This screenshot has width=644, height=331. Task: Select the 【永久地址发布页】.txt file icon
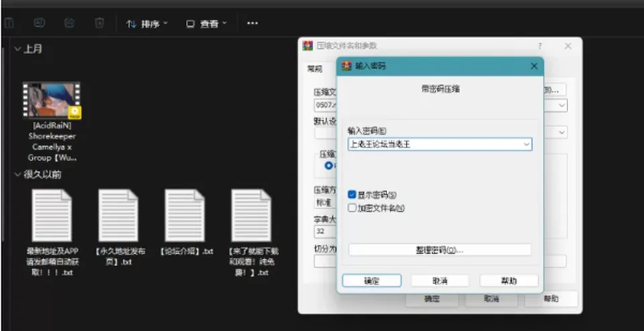118,215
